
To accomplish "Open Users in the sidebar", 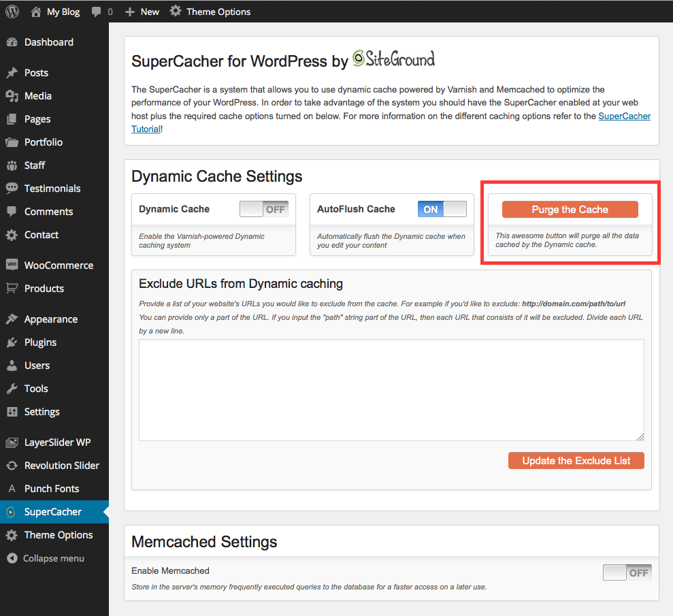I will [x=37, y=366].
